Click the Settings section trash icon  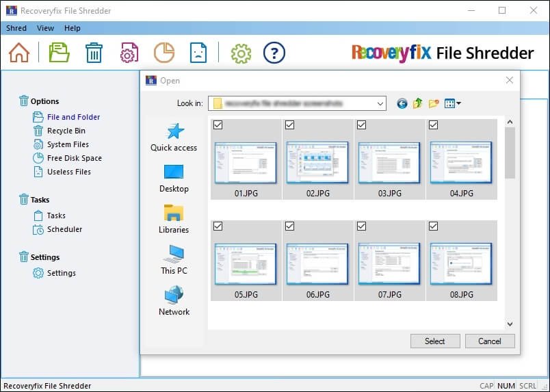tap(23, 257)
